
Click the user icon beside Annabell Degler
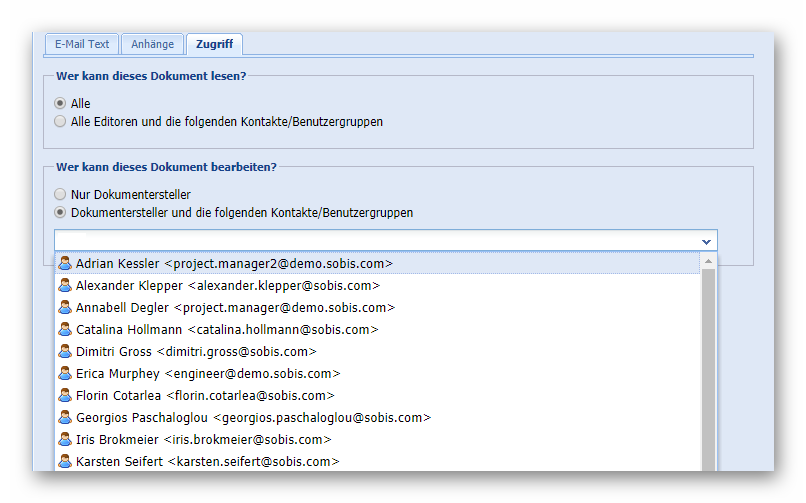pyautogui.click(x=65, y=308)
